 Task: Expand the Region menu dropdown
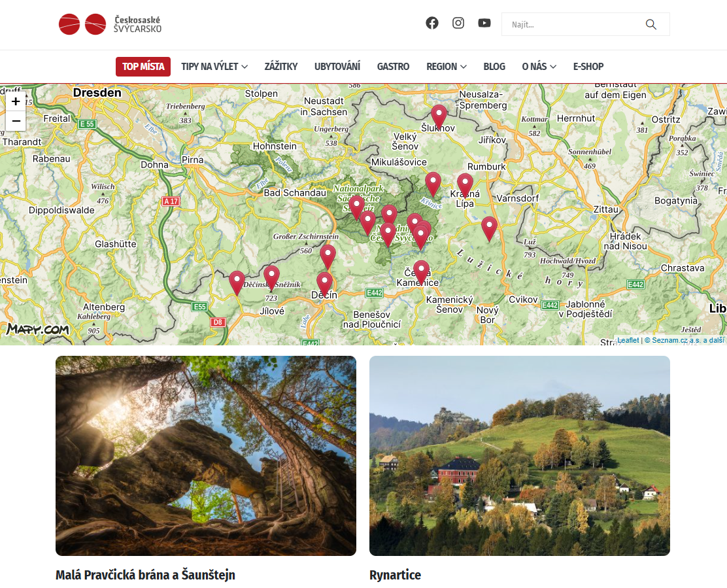(x=446, y=67)
